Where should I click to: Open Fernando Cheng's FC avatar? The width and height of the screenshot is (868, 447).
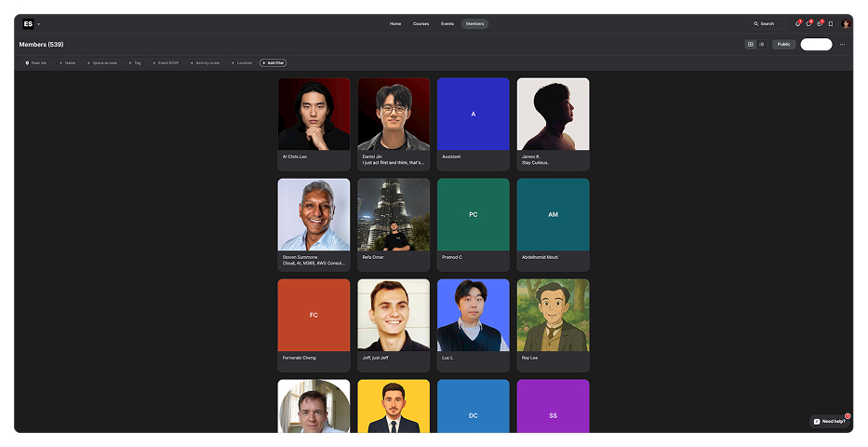pyautogui.click(x=314, y=315)
